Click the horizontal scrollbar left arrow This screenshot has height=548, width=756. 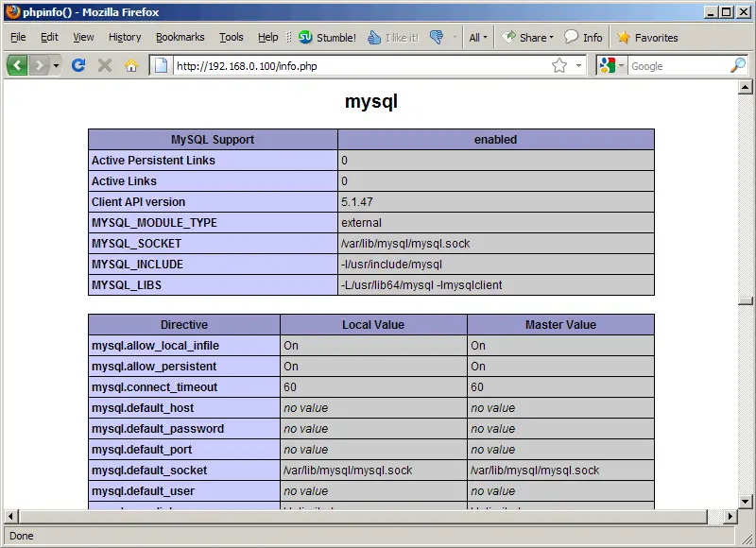(10, 516)
